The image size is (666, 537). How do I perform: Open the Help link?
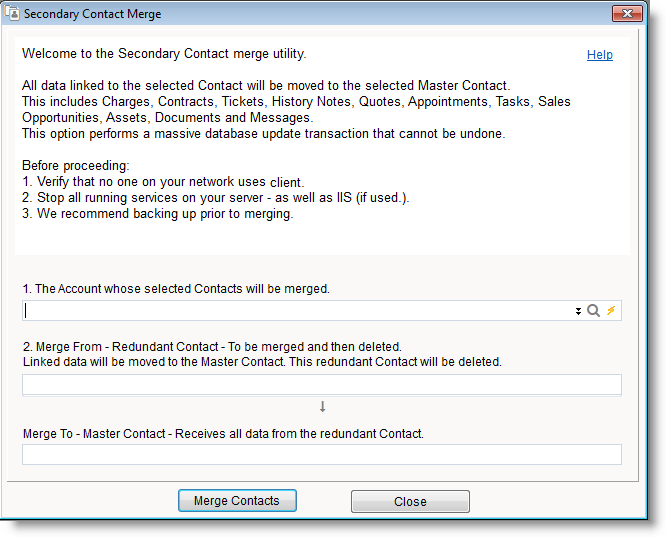599,55
